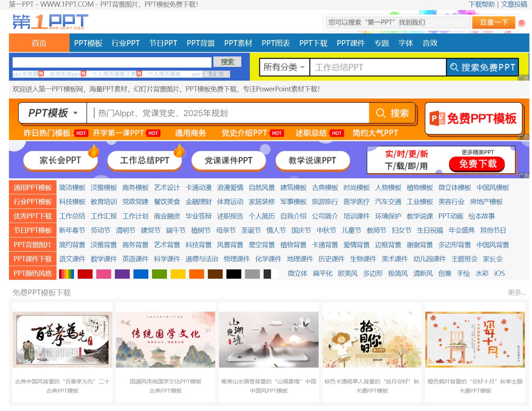Close the ad link strip under the search box
532x411 pixels.
[227, 74]
